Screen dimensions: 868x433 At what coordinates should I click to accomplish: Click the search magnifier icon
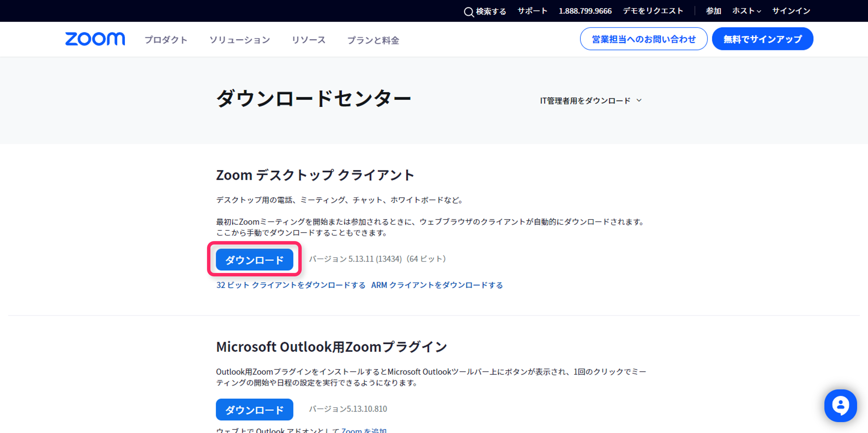[x=469, y=12]
